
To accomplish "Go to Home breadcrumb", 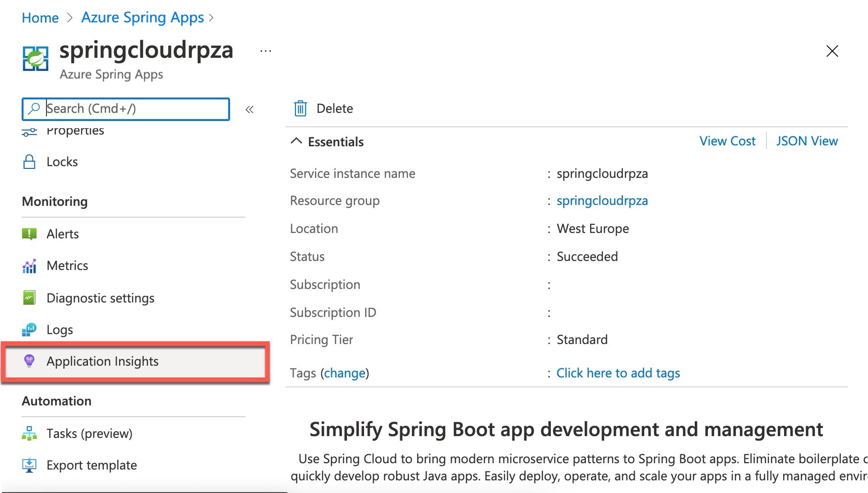I will [40, 18].
